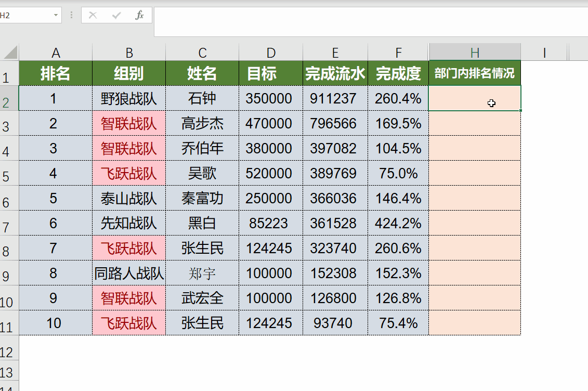Click cell containing 石钟
588x391 pixels.
click(202, 98)
